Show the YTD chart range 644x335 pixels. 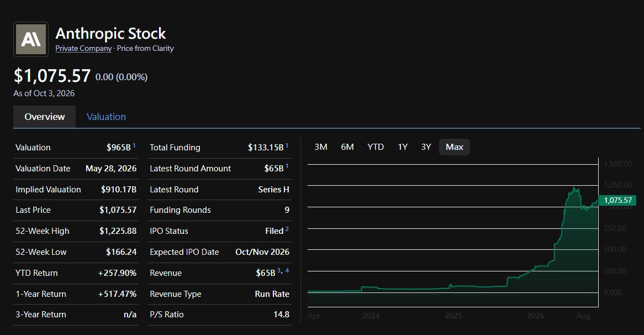point(376,146)
